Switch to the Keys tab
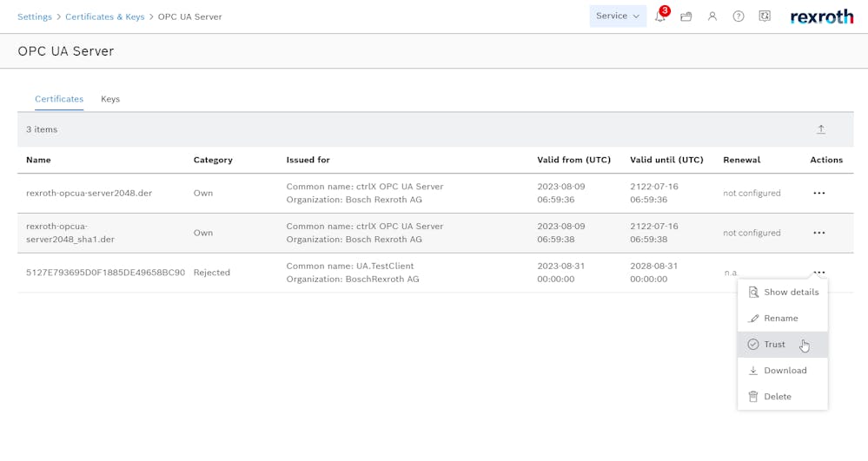This screenshot has height=461, width=868. pyautogui.click(x=110, y=99)
